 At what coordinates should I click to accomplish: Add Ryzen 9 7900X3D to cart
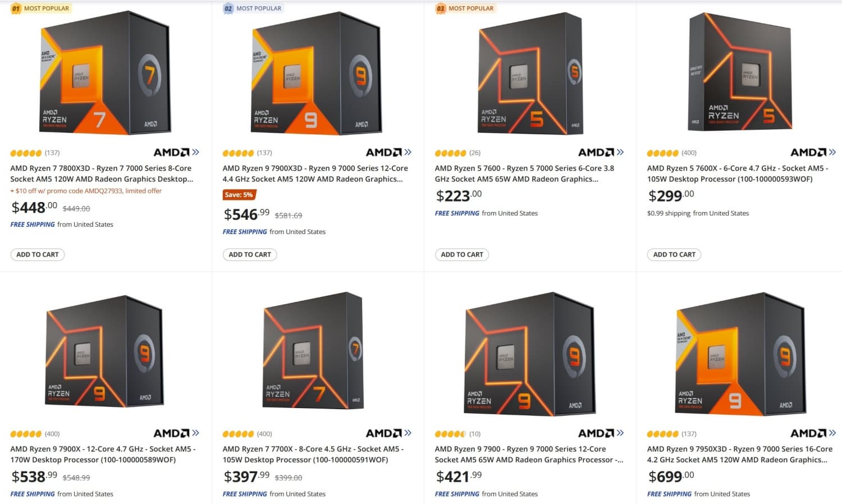point(250,255)
